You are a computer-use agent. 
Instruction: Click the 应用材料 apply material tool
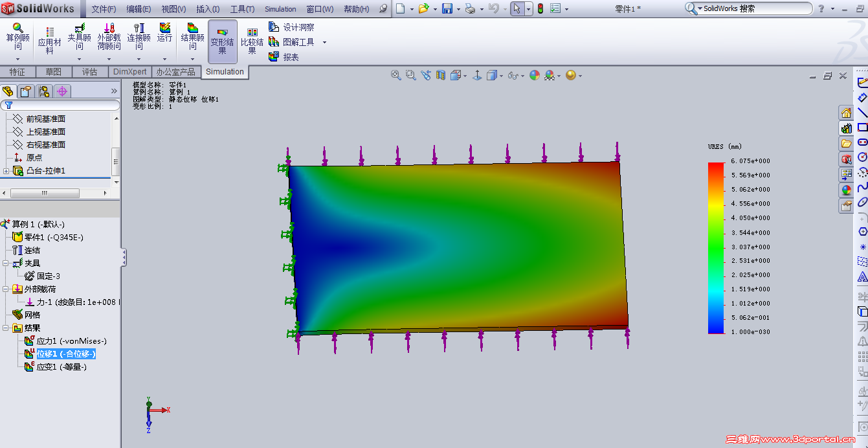[x=49, y=40]
